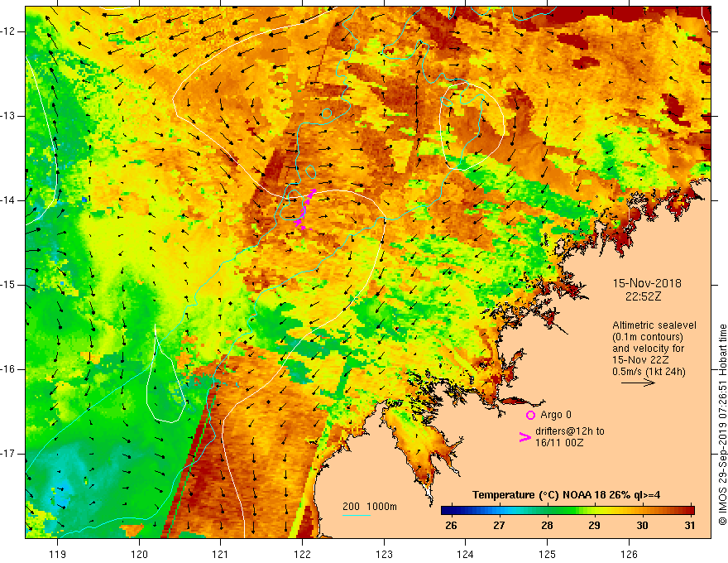Click the '16/11 00Z' drifter end time text

point(559,443)
